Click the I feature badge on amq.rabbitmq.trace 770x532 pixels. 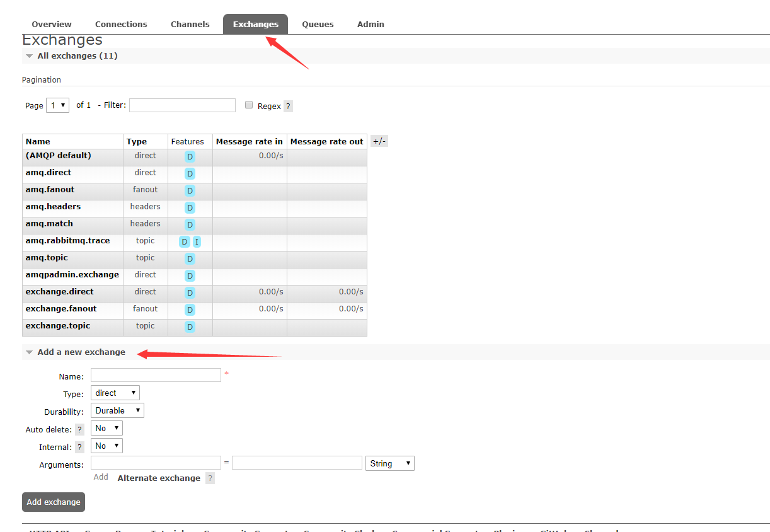click(x=197, y=242)
